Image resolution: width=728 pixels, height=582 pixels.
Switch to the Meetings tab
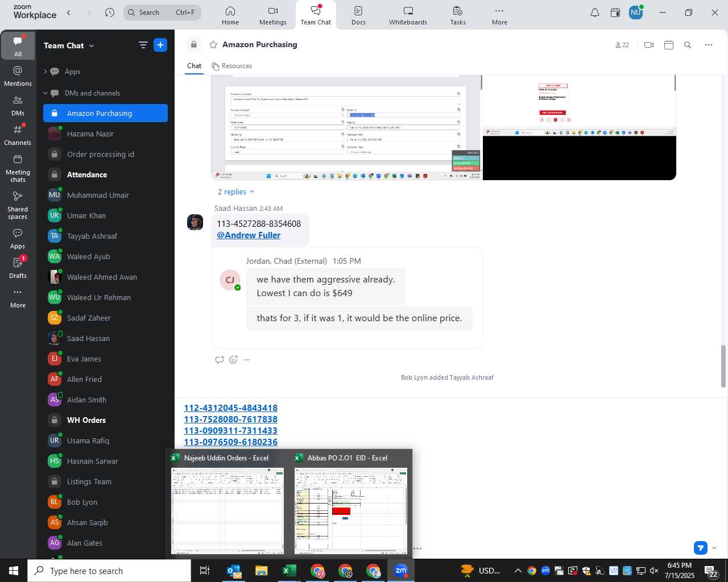(273, 15)
